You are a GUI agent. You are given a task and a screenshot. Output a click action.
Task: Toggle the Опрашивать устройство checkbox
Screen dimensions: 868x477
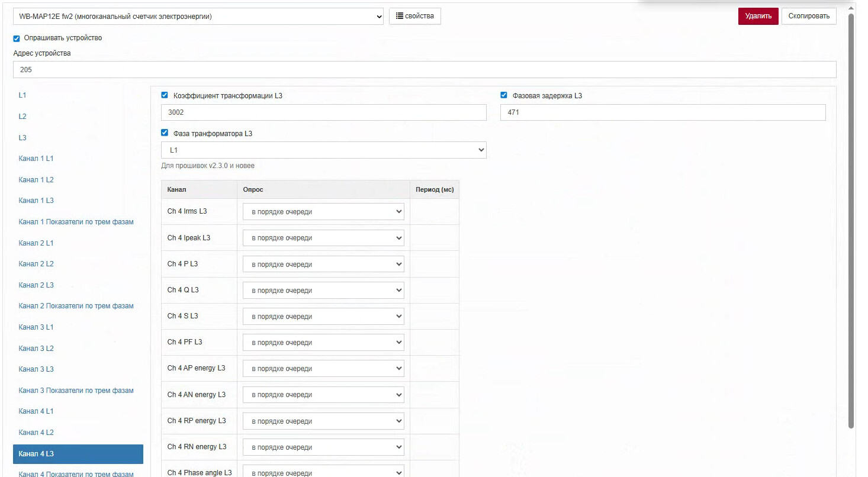pyautogui.click(x=17, y=38)
